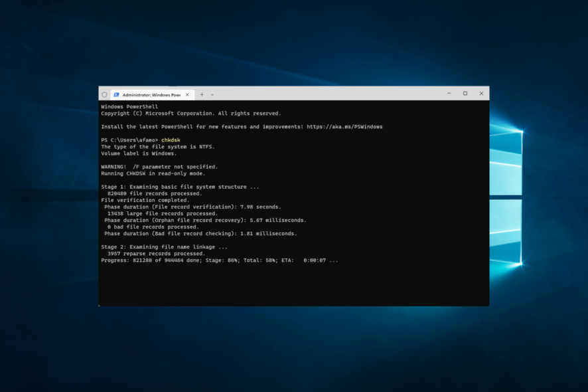588x392 pixels.
Task: Click '3957 reparse records processed.' line
Action: 156,253
